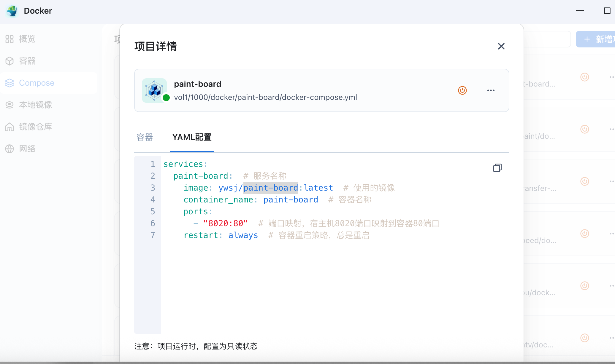Open the paint-board three-dot more menu

(x=491, y=90)
